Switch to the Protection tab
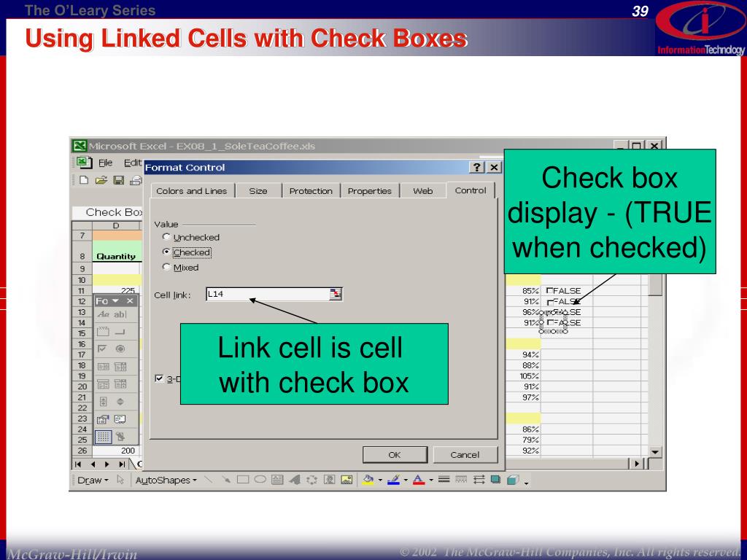747x560 pixels. pos(311,191)
